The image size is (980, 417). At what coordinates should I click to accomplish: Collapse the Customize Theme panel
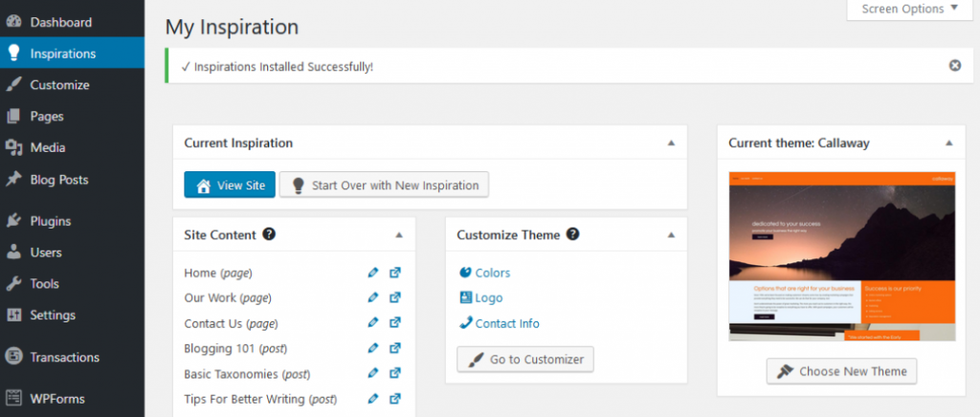(671, 235)
